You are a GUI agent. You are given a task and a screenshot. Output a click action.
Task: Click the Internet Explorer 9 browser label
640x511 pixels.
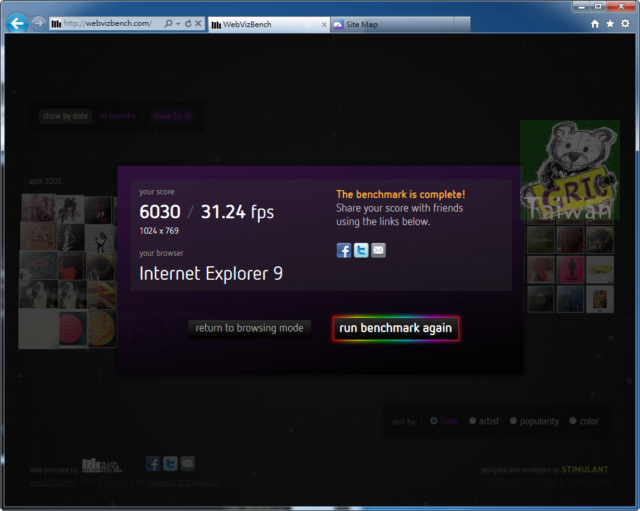(211, 273)
